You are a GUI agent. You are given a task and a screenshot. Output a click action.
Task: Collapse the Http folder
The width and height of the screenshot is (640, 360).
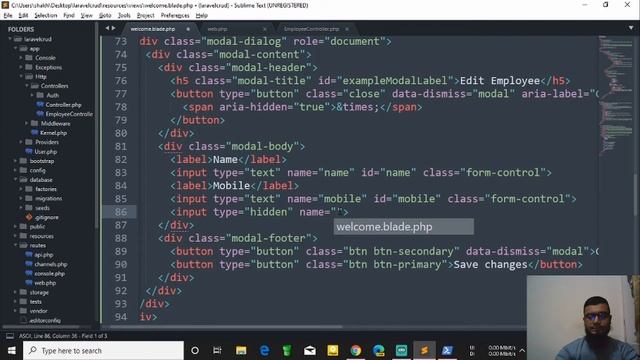click(21, 77)
